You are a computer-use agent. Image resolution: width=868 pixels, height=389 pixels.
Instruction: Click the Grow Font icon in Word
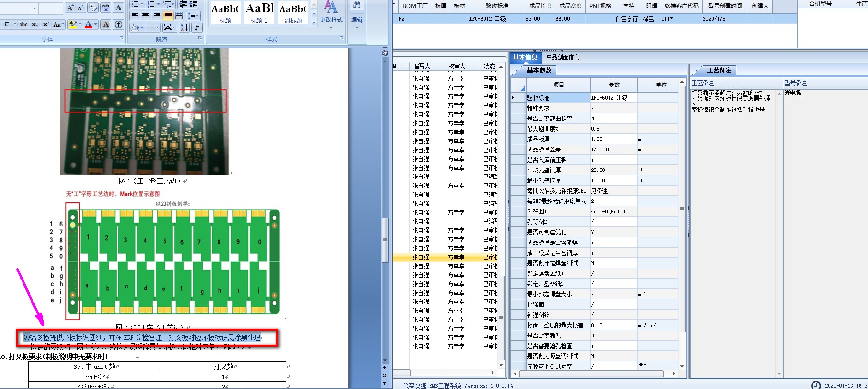[70, 8]
